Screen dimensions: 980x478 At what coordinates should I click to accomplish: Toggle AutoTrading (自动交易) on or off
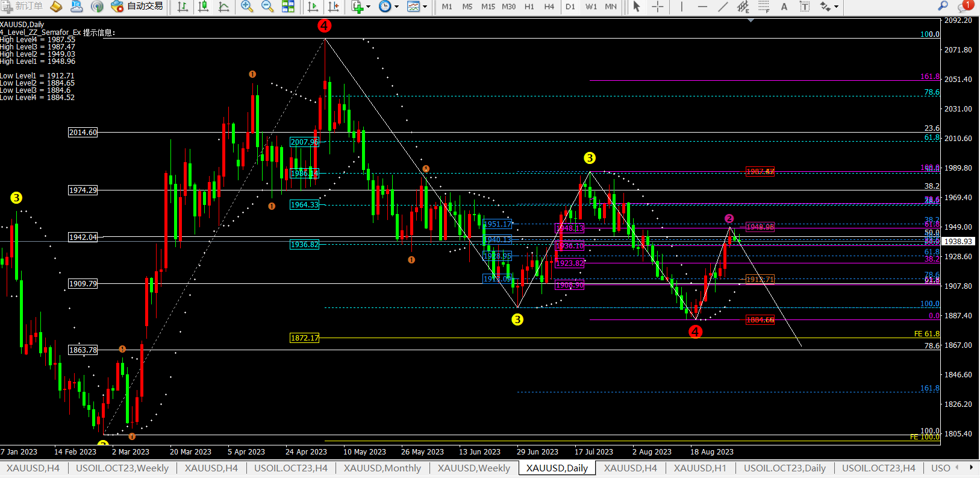[x=138, y=6]
